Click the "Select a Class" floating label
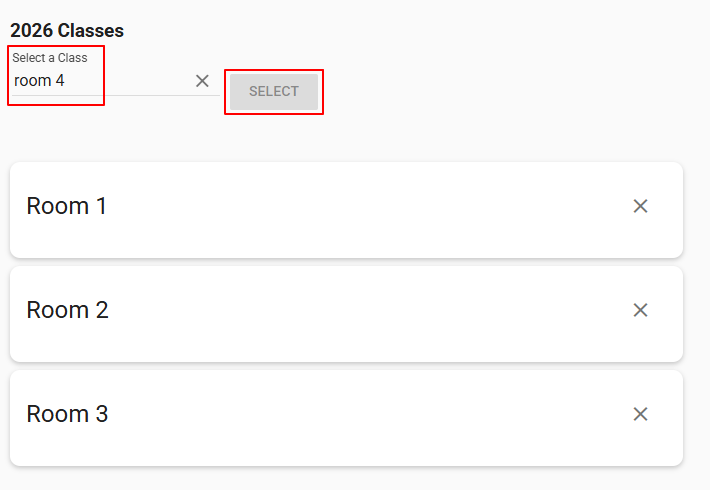This screenshot has height=490, width=710. click(50, 58)
